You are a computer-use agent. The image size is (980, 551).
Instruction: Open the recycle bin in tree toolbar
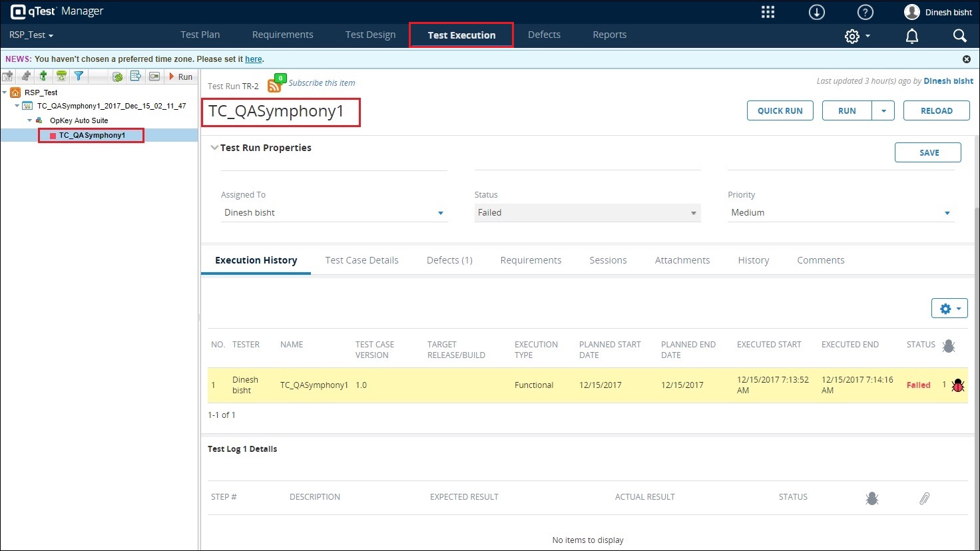click(61, 77)
